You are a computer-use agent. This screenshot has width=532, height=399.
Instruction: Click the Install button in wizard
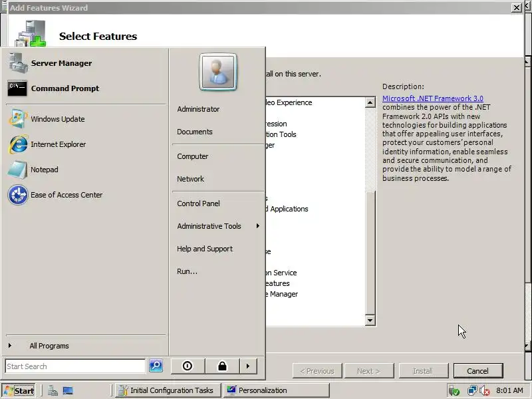[x=423, y=371]
